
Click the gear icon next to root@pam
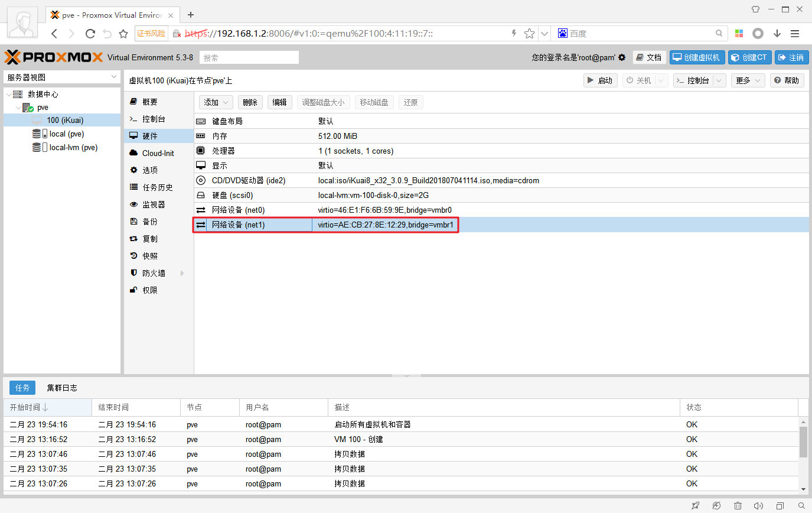coord(622,57)
